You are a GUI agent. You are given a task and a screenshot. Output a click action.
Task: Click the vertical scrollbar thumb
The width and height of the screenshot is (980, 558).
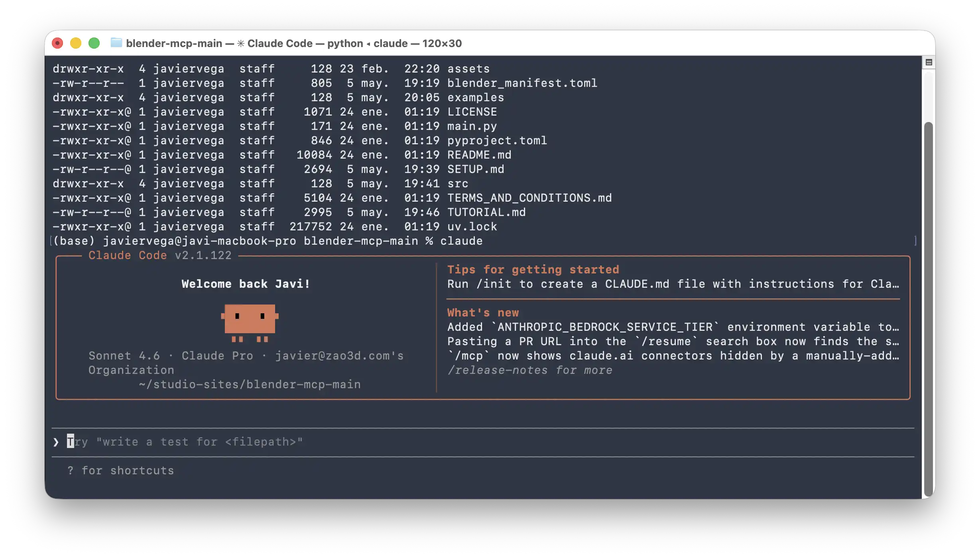coord(929,309)
